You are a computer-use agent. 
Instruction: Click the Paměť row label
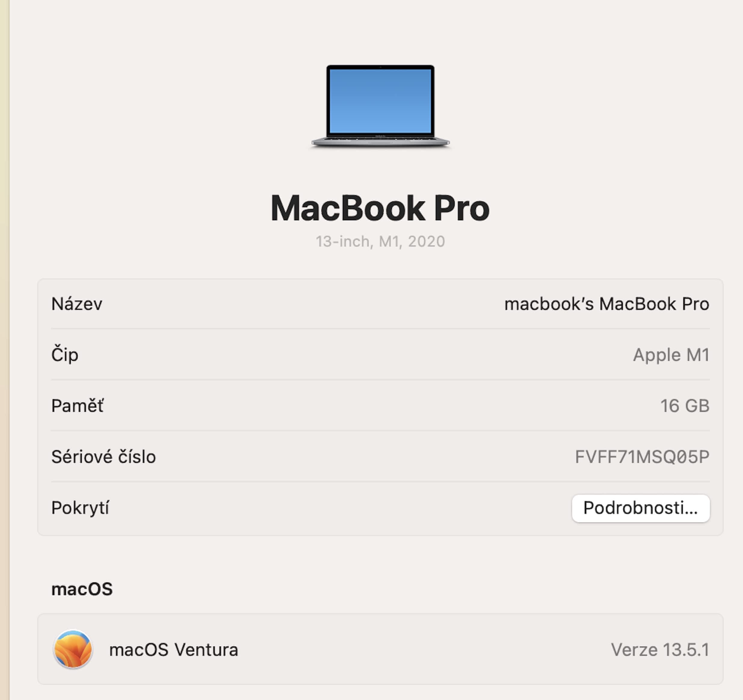point(77,405)
